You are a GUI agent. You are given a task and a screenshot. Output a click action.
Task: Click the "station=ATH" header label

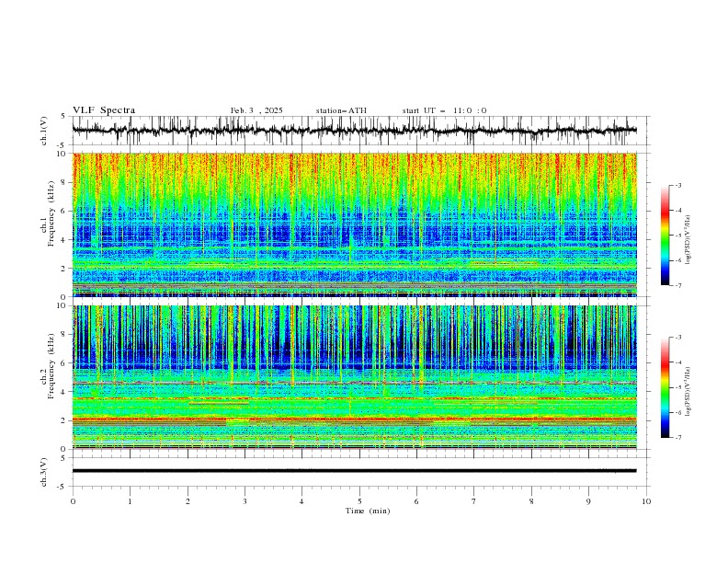(x=341, y=110)
